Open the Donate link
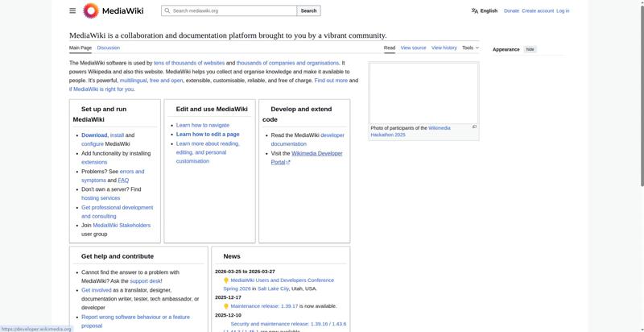The height and width of the screenshot is (332, 644). tap(511, 10)
